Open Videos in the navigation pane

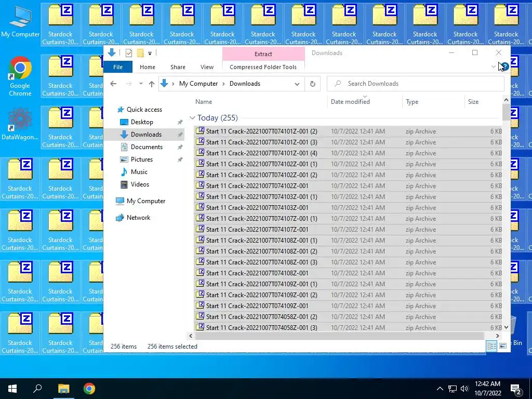point(140,184)
